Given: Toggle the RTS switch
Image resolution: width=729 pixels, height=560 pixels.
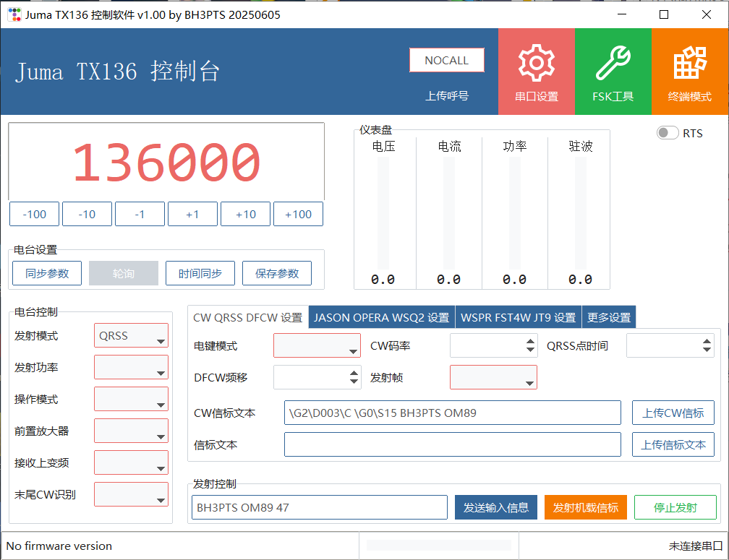Looking at the screenshot, I should [x=668, y=133].
